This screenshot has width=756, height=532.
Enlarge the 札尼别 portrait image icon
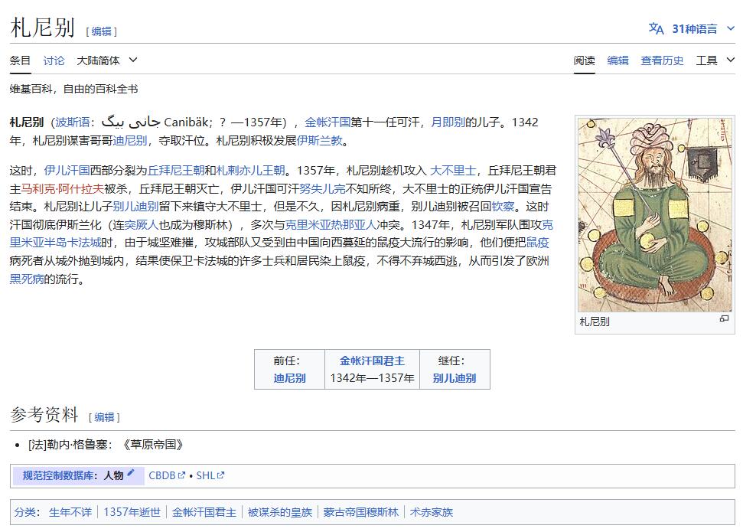click(x=724, y=318)
